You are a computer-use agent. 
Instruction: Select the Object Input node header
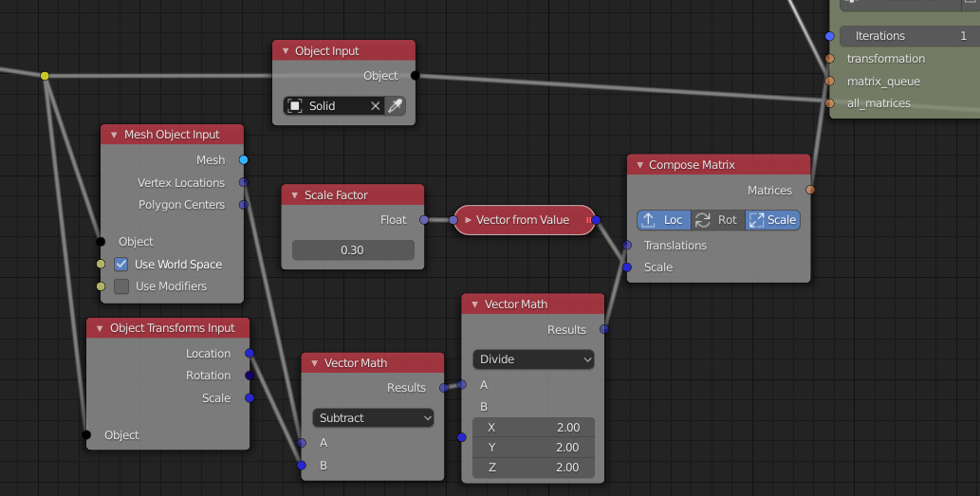[343, 51]
